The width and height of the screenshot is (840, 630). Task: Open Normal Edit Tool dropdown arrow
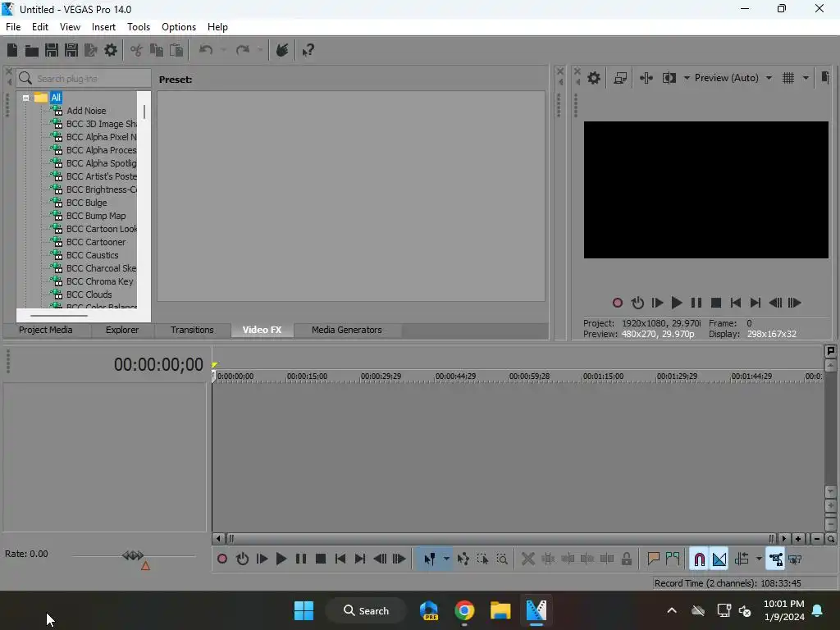(446, 559)
